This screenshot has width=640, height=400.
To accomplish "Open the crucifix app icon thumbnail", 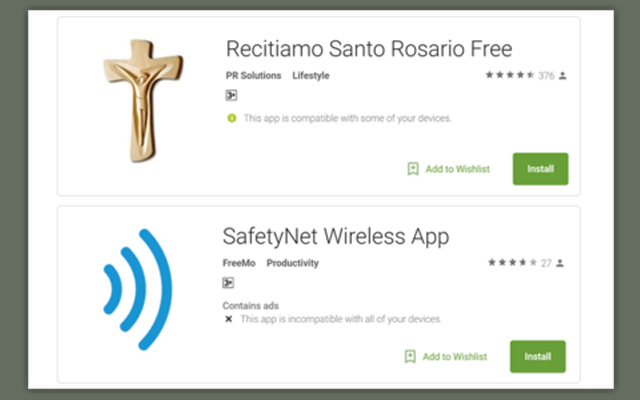I will point(143,101).
